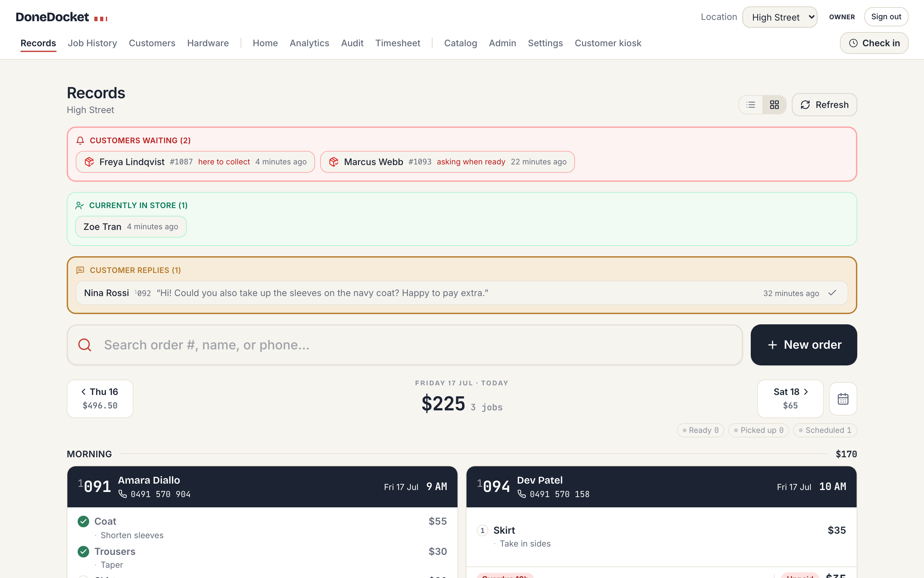The image size is (924, 578).
Task: Click the Check in button
Action: click(x=874, y=43)
